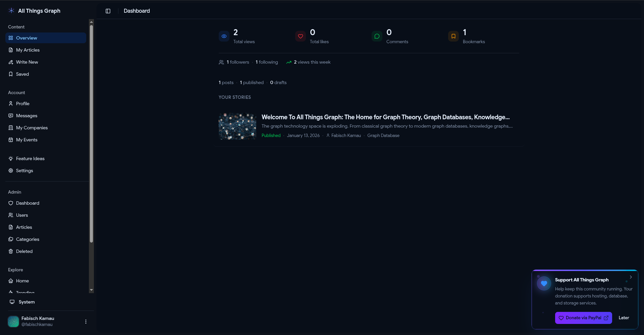Click the '0 drafts' count
Screen dimensions: 644x335
tap(278, 82)
